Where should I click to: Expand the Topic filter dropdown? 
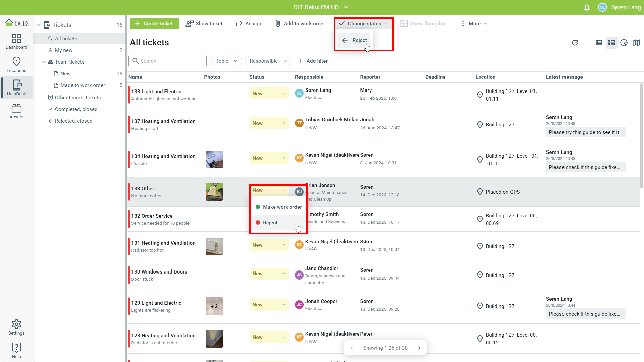[226, 61]
